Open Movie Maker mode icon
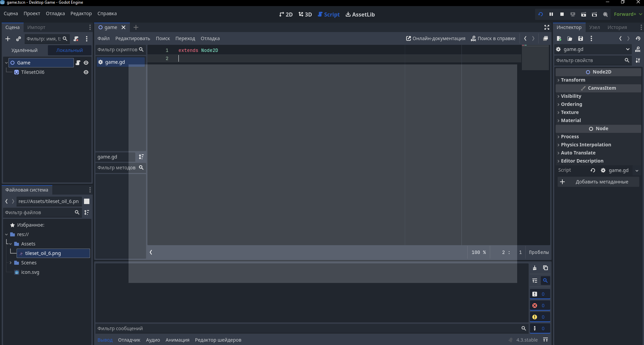 605,14
